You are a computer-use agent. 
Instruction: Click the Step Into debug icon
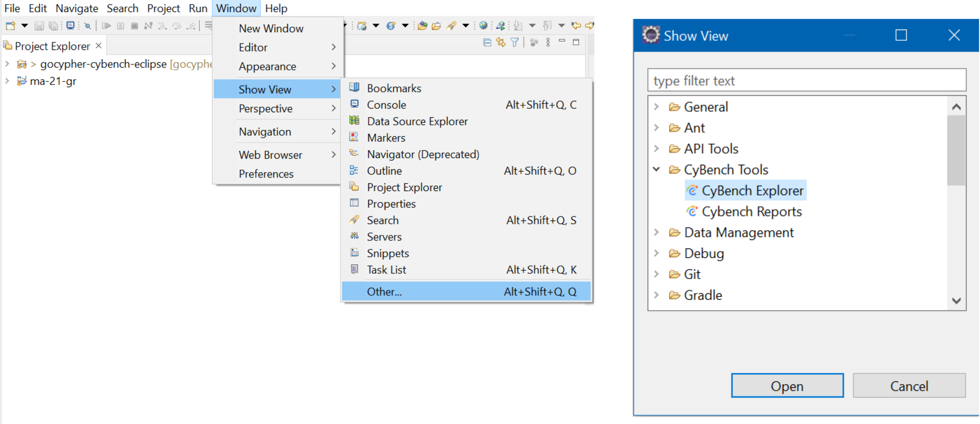163,26
